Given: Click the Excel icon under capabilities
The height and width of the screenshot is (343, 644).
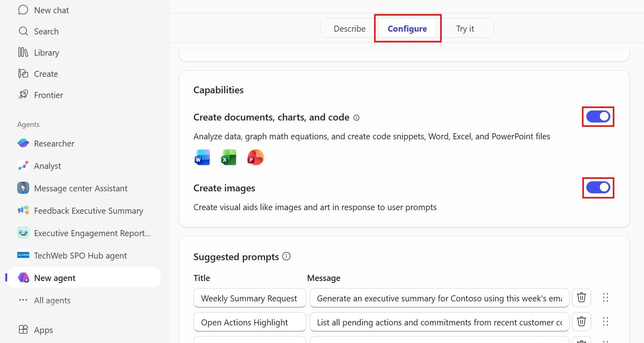Looking at the screenshot, I should [x=229, y=157].
